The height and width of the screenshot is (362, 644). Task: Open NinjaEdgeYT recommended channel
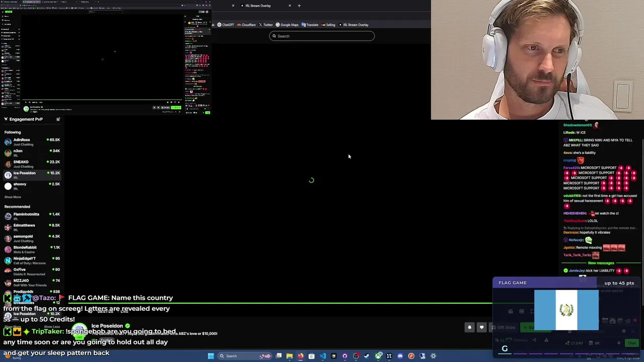click(x=32, y=260)
